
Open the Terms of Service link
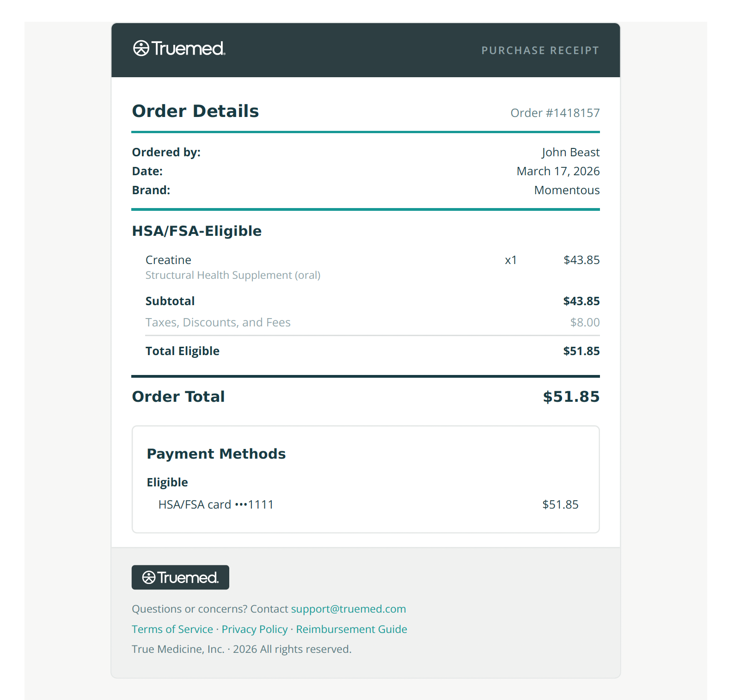[172, 629]
